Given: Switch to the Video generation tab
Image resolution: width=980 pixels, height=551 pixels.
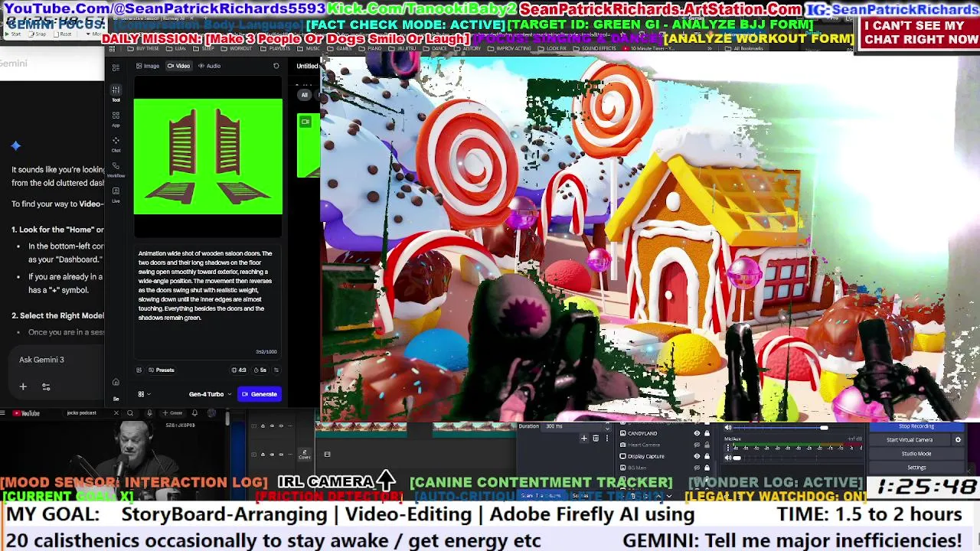Looking at the screenshot, I should click(x=178, y=66).
